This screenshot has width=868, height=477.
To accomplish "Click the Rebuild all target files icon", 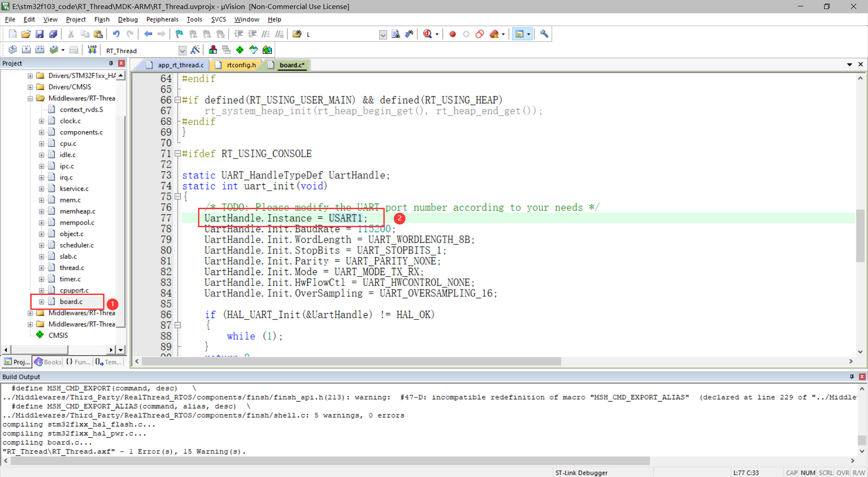I will tap(40, 50).
